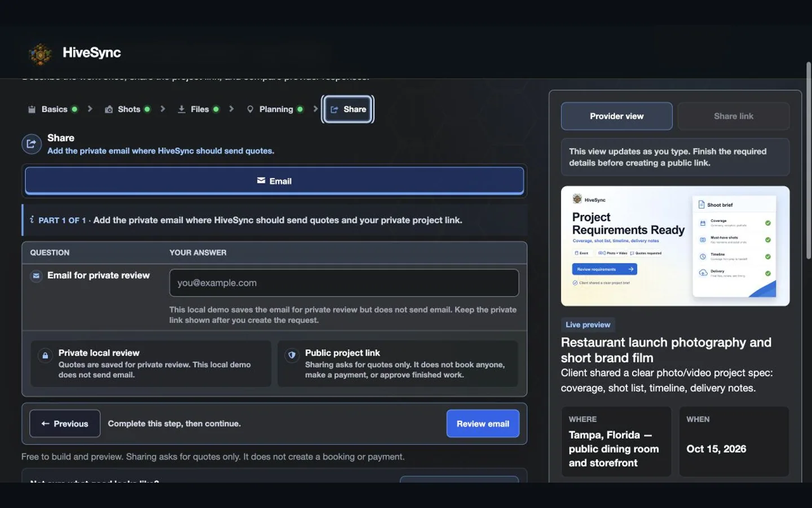The image size is (812, 508).
Task: Open the Files step
Action: point(198,110)
